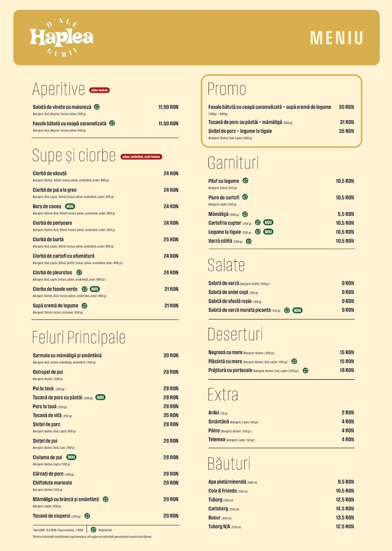This screenshot has height=551, width=392.
Task: Click the 25 RON price for Ciorbă de burtă
Action: pyautogui.click(x=171, y=239)
